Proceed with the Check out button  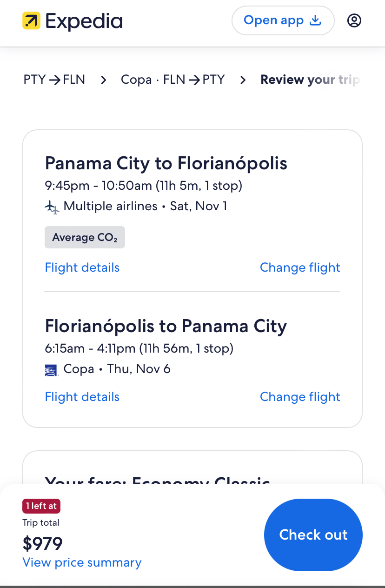(x=313, y=535)
